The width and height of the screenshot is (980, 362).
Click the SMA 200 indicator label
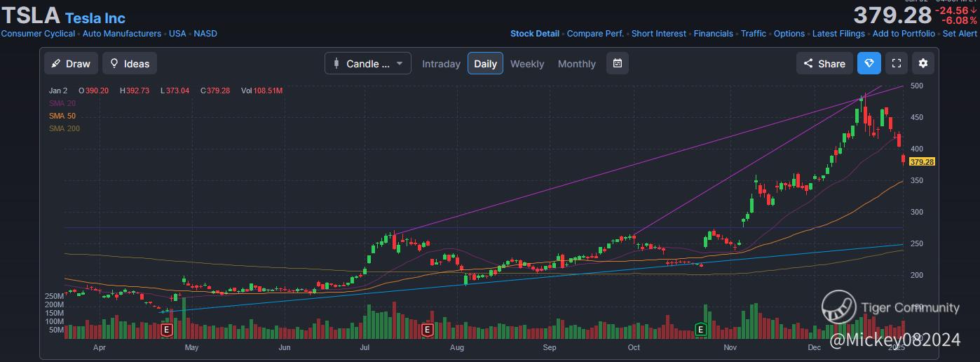pos(64,128)
